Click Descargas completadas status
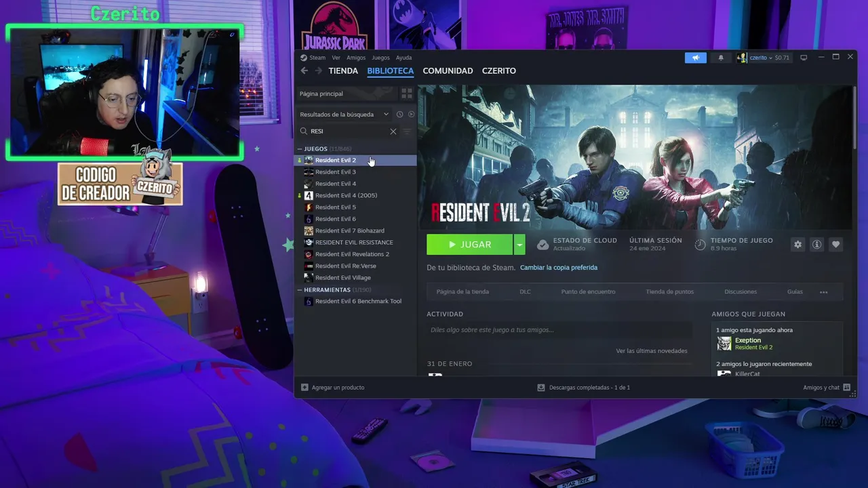 point(589,388)
